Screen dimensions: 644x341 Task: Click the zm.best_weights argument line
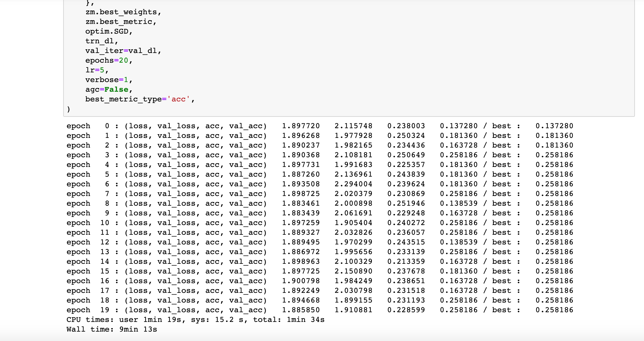(123, 12)
